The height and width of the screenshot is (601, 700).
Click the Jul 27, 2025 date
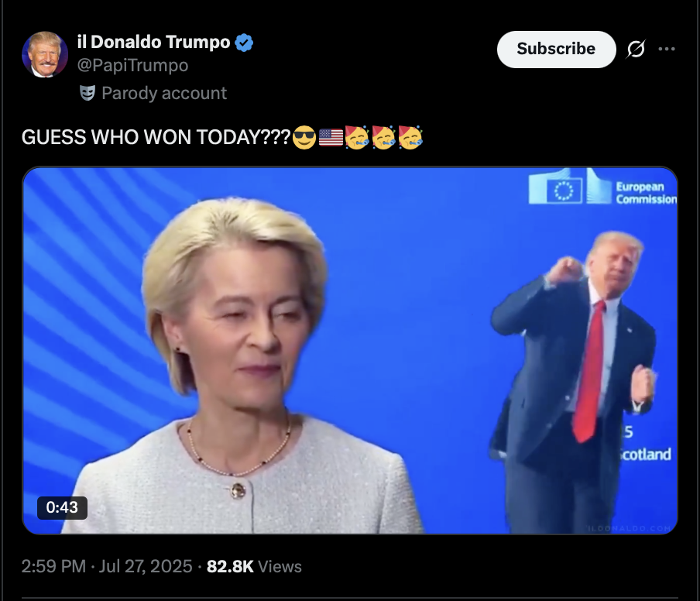click(146, 566)
